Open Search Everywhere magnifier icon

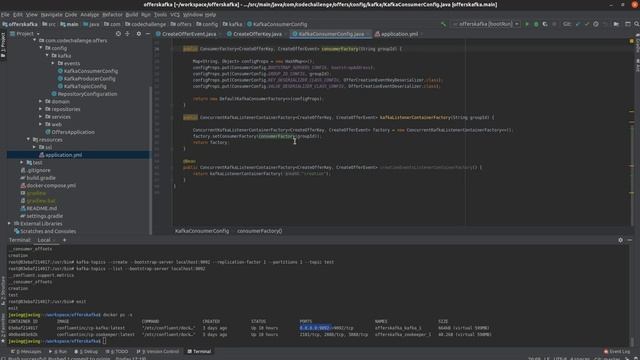click(636, 24)
